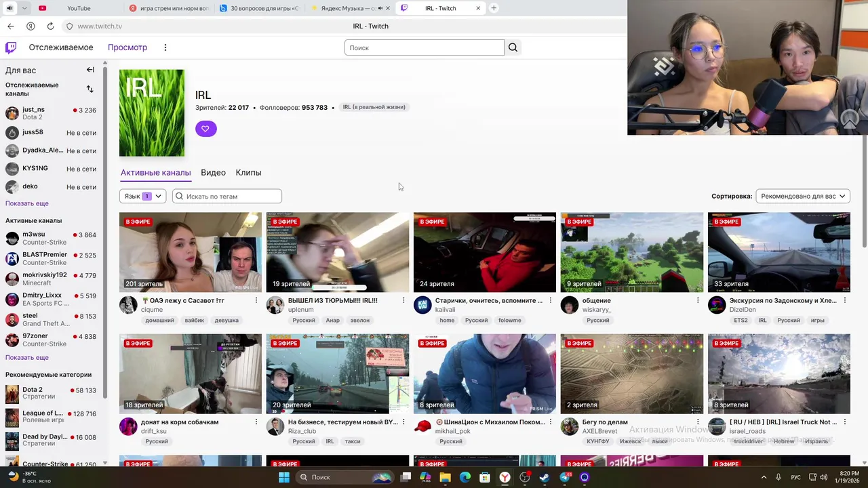
Task: Open options for донат на корм собачкам
Action: tap(256, 422)
